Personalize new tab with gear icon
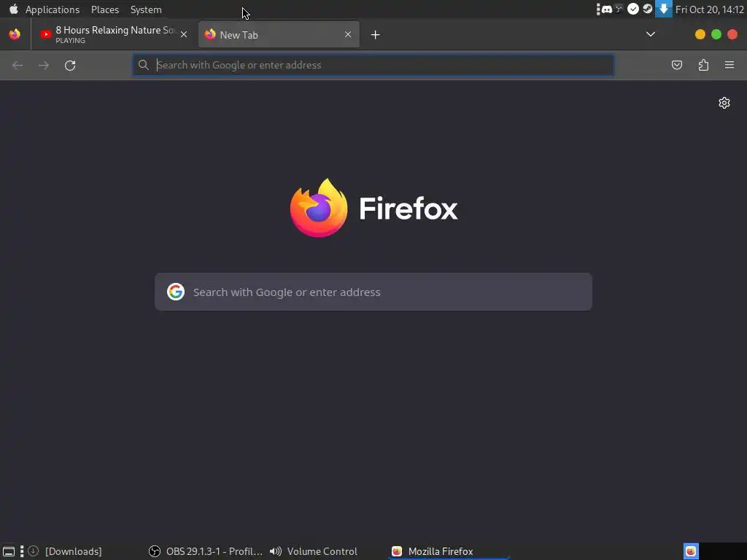Image resolution: width=747 pixels, height=560 pixels. (x=724, y=103)
